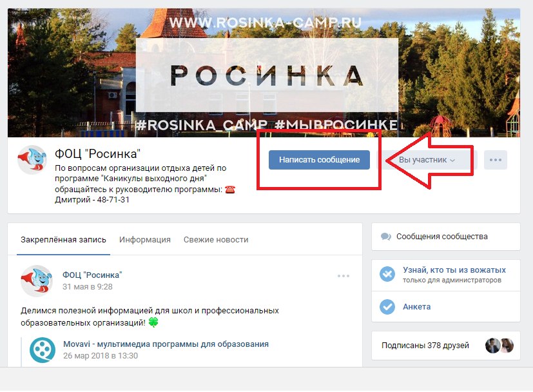Click the '31 мая в 9:28' post timestamp
This screenshot has width=533, height=392.
[x=88, y=287]
